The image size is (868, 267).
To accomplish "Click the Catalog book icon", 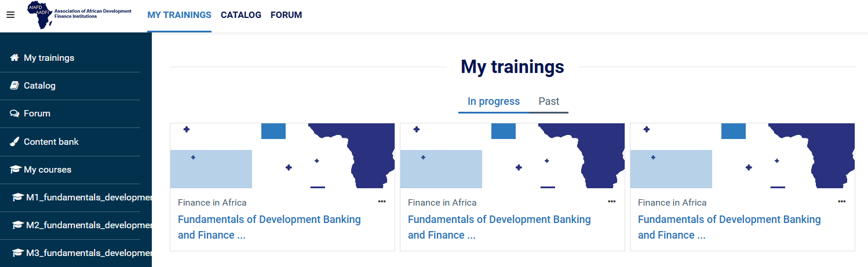I will [x=15, y=86].
